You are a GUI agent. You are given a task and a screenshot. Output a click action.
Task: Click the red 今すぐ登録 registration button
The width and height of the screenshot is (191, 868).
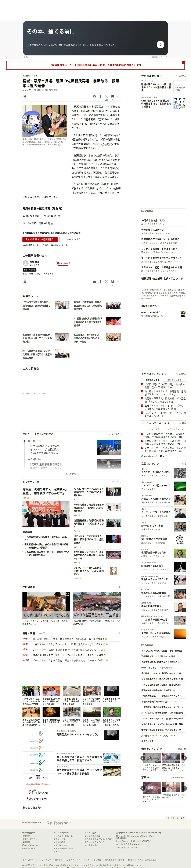40,239
